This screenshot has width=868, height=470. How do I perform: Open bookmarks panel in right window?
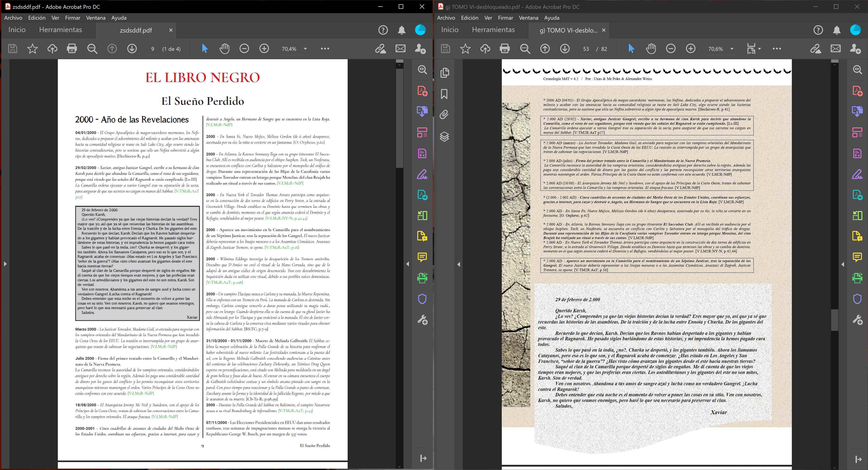pos(444,94)
